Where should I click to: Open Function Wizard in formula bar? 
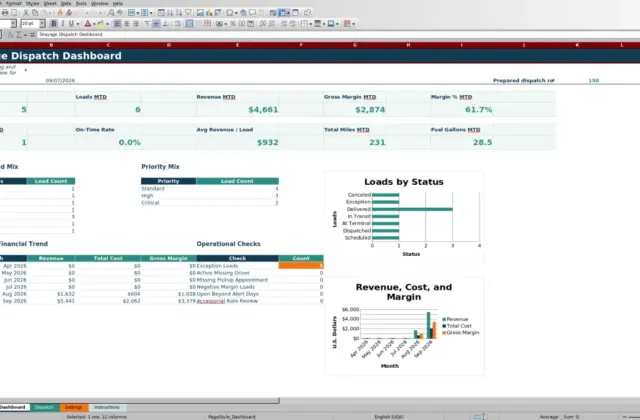tap(11, 35)
